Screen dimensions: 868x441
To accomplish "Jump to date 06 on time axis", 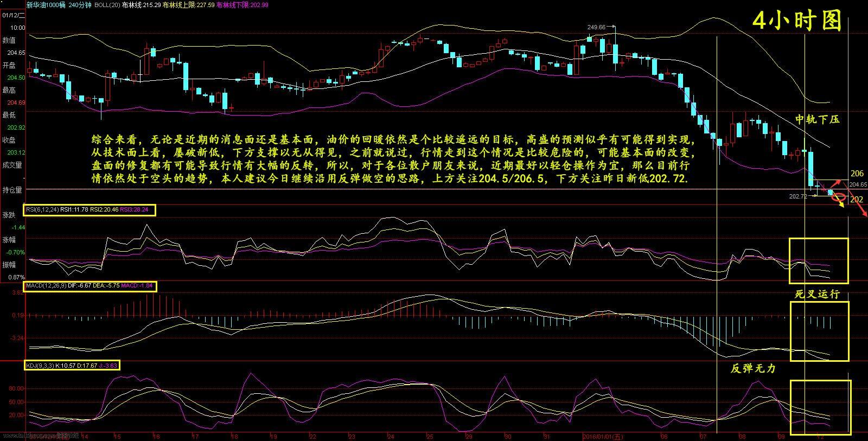I will 664,437.
